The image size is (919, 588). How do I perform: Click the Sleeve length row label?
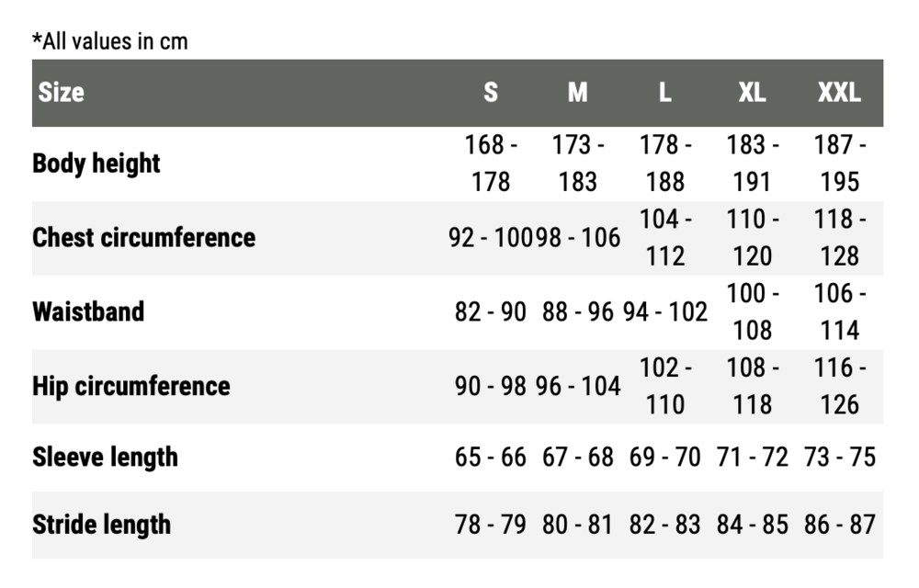[x=105, y=458]
